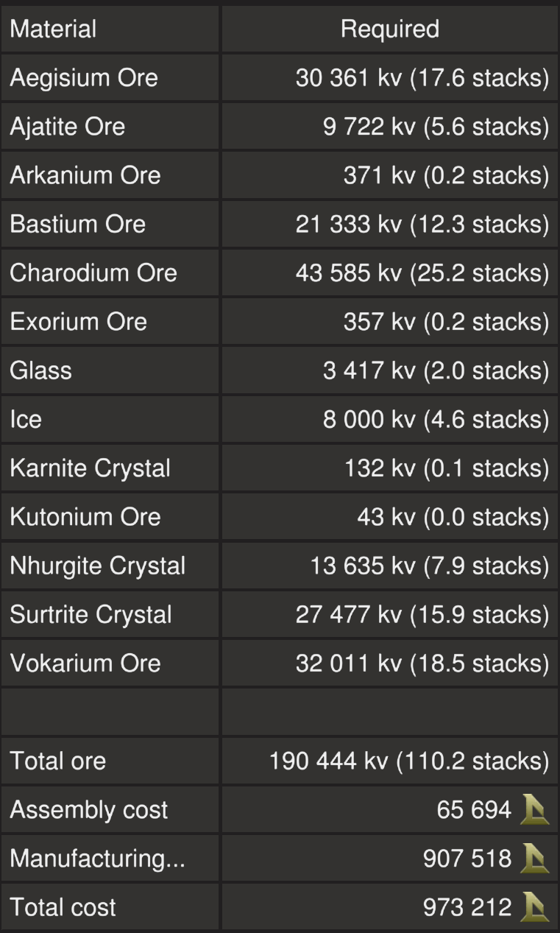Click the Arkanium Ore required amount
The image size is (560, 933).
point(446,175)
